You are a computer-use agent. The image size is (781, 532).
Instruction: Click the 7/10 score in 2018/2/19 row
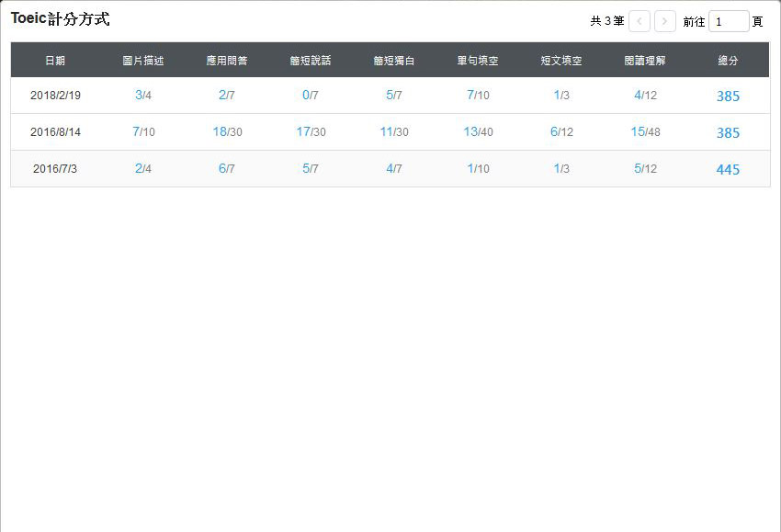click(478, 96)
